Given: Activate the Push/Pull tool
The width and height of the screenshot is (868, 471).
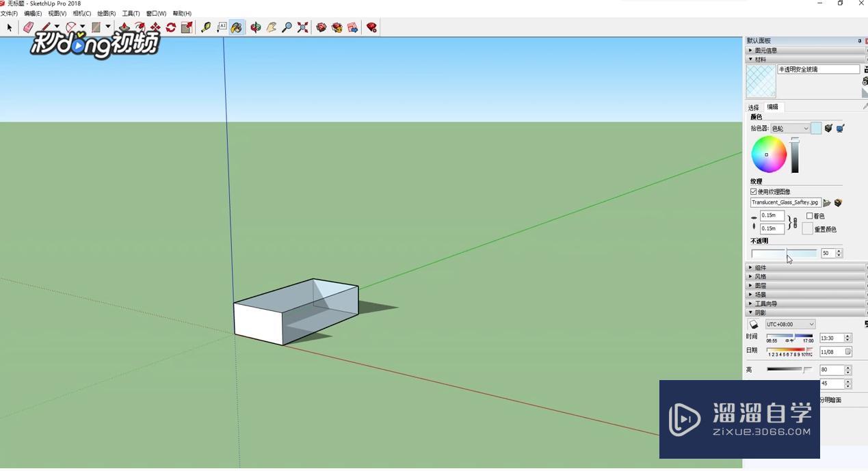Looking at the screenshot, I should tap(124, 27).
